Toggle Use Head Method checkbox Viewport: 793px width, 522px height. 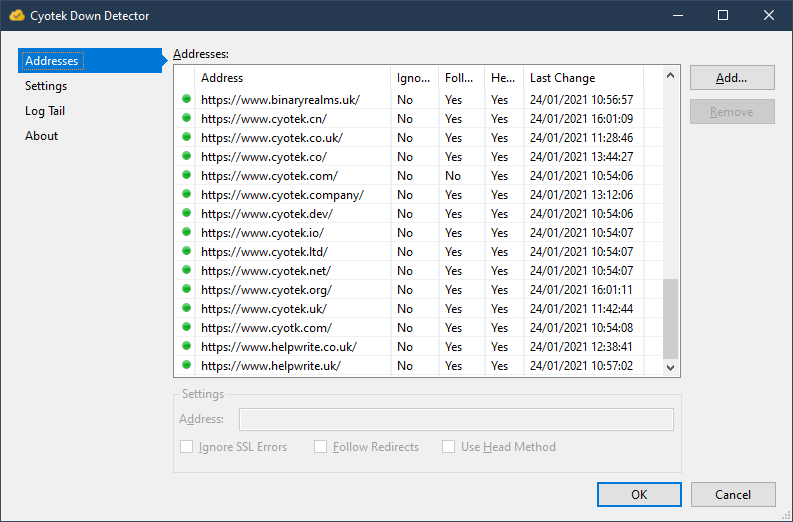[448, 447]
